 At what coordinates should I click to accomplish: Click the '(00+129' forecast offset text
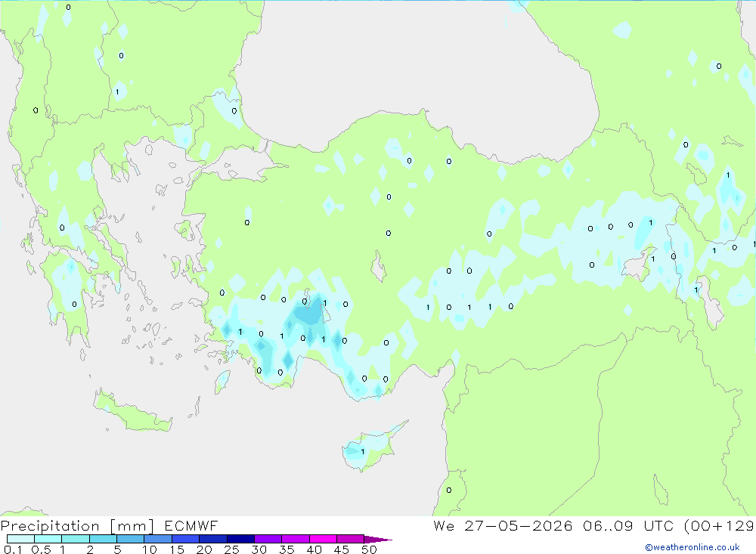point(719,526)
